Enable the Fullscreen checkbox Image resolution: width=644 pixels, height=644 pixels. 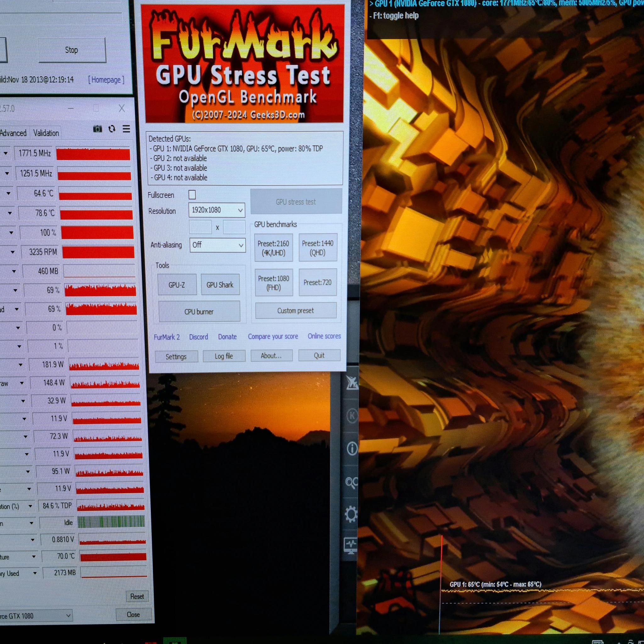[192, 195]
